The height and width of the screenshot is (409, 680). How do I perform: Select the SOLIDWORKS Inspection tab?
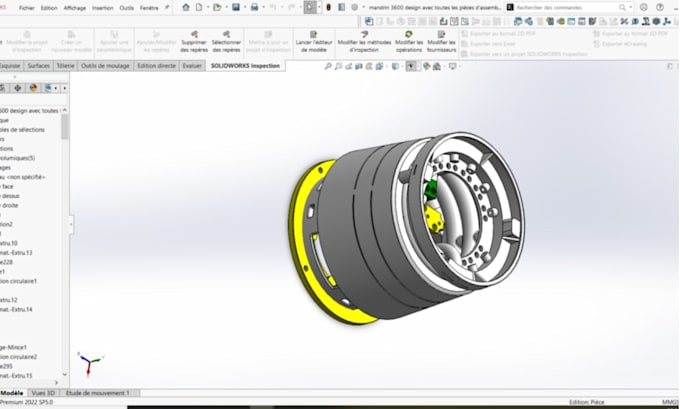245,66
